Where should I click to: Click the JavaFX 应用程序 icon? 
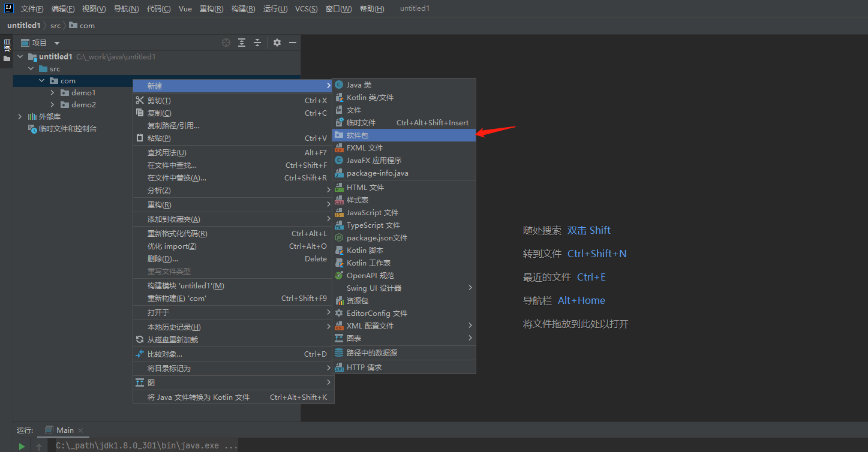339,161
